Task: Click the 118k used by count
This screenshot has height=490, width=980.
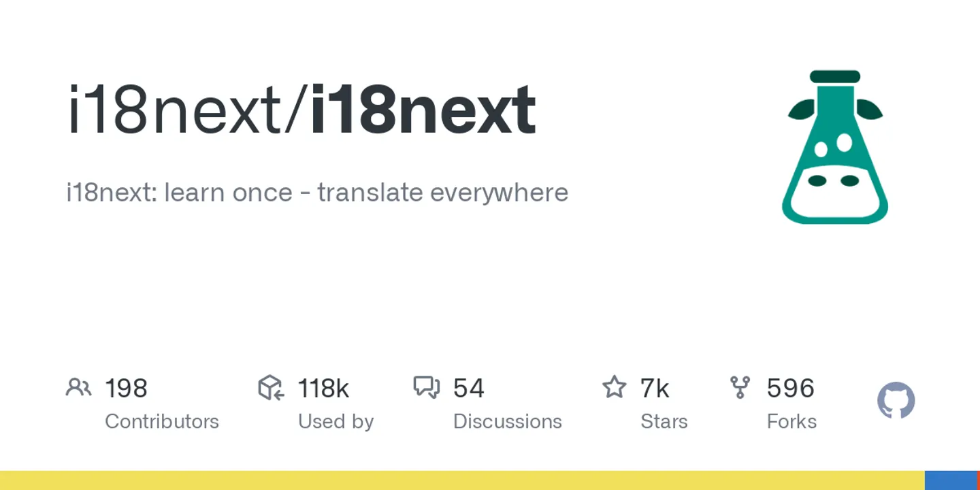Action: point(323,389)
